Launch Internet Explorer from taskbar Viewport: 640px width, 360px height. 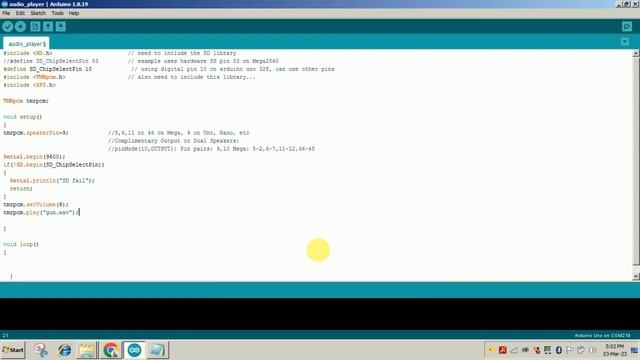tap(64, 350)
